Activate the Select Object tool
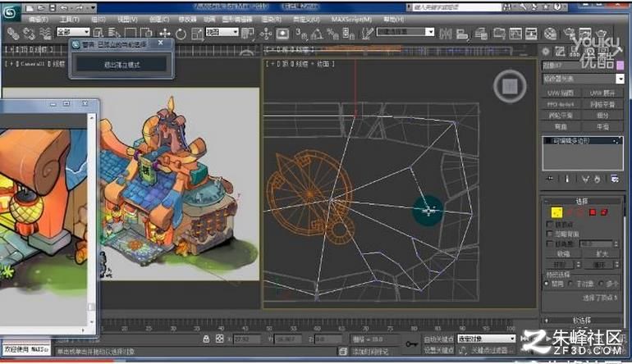Viewport: 632px width, 364px height. pos(98,34)
